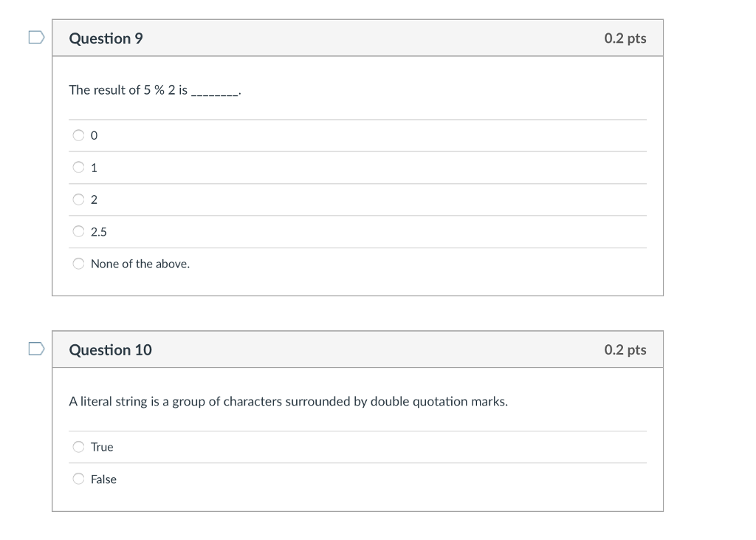Click the literal string statement text

pos(288,401)
